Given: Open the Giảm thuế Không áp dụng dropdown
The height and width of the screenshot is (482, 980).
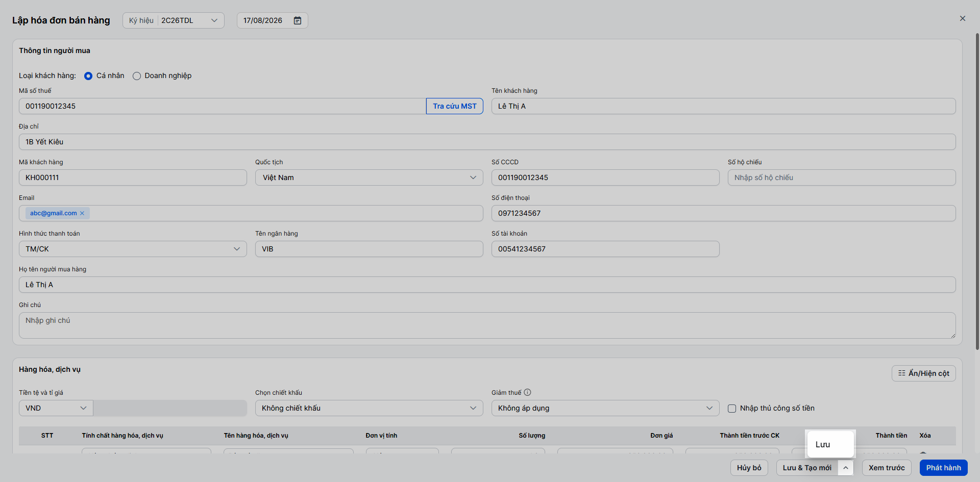Looking at the screenshot, I should tap(605, 408).
